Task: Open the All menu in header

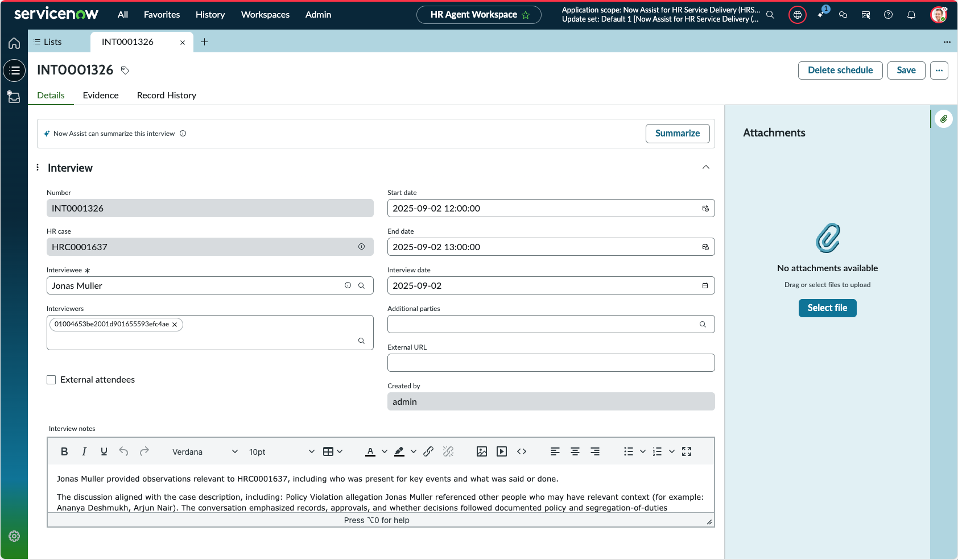Action: click(123, 15)
